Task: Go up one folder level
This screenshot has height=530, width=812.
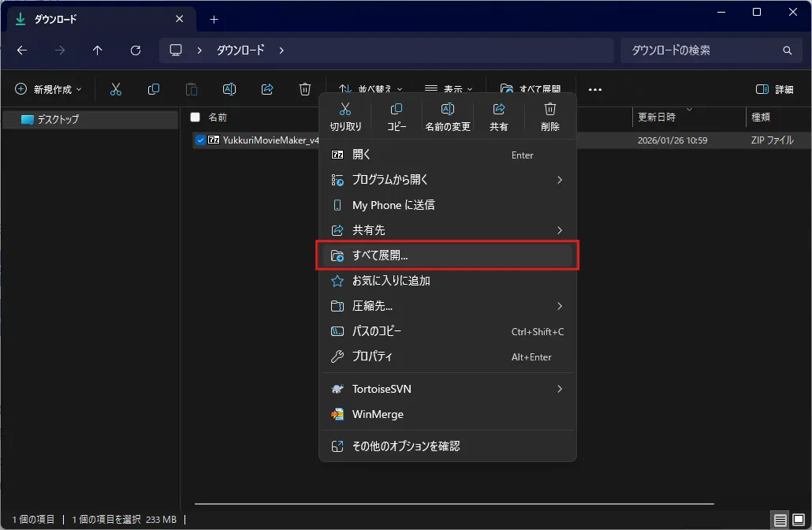Action: [x=97, y=50]
